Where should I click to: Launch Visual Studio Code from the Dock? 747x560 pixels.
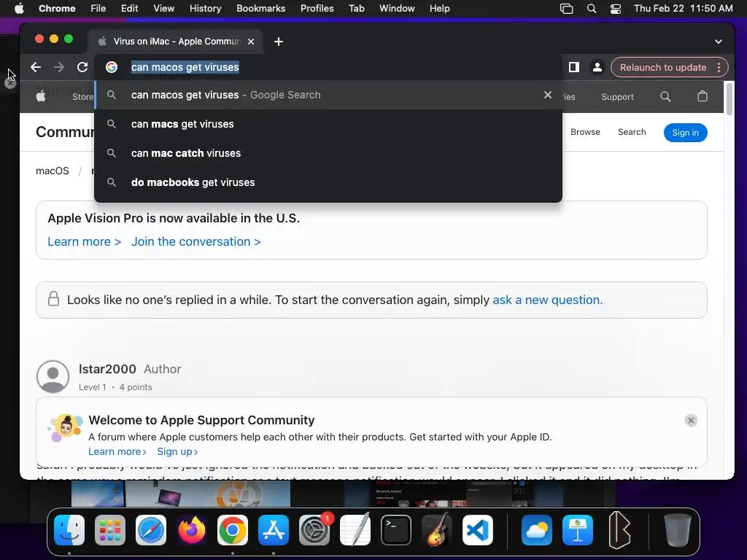(478, 530)
